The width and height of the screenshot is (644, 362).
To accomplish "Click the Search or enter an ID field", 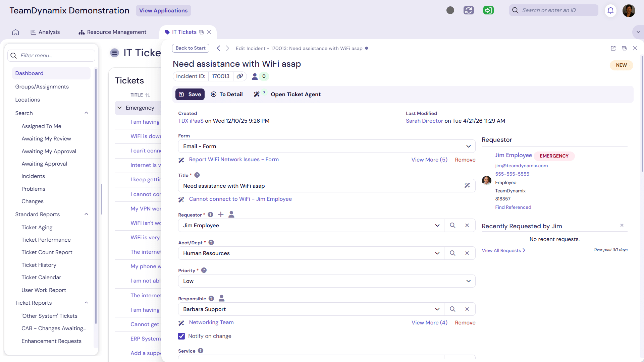I will click(x=554, y=10).
